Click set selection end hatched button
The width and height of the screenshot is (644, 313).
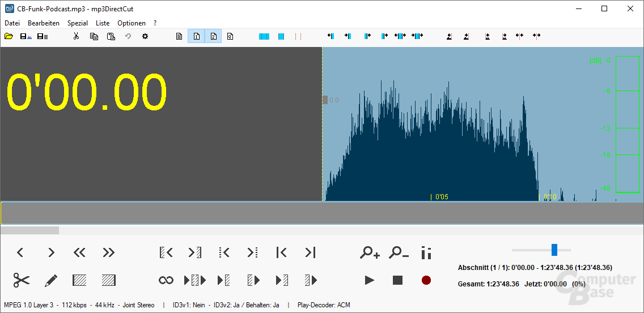click(109, 280)
